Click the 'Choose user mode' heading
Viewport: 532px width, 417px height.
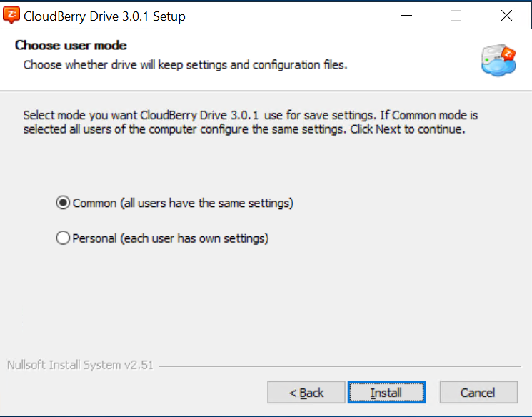point(71,45)
